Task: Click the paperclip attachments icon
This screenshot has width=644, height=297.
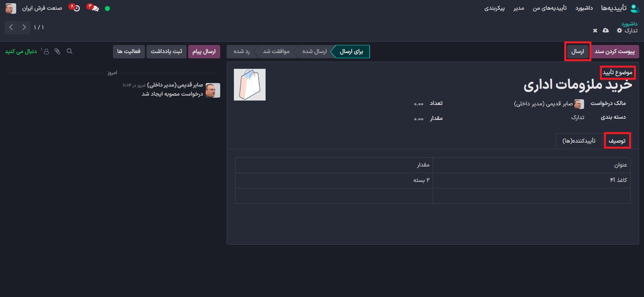Action: (57, 51)
